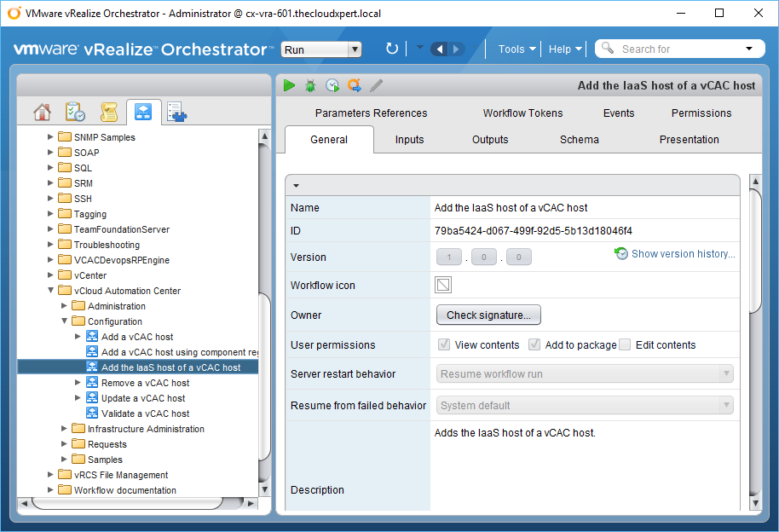Click the Check signature button

488,315
